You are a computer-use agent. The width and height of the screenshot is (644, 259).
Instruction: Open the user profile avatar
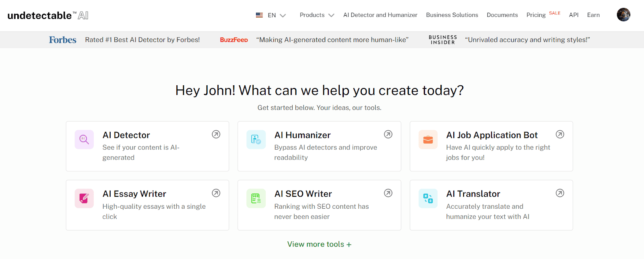tap(623, 15)
